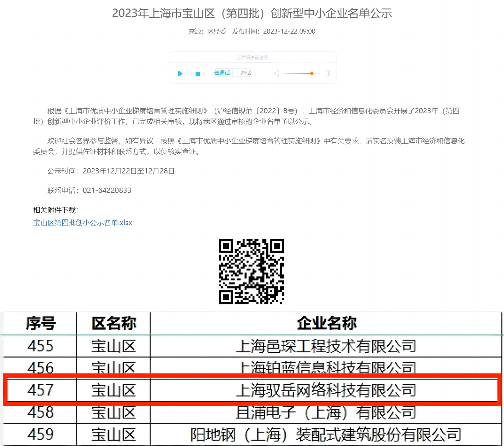The width and height of the screenshot is (504, 446).
Task: Select highlighted row 上海驭岳网络科技有限公司
Action: [x=325, y=390]
